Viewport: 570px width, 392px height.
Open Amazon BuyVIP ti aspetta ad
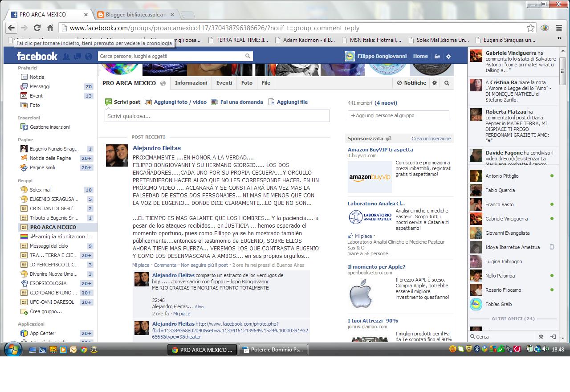pos(380,150)
